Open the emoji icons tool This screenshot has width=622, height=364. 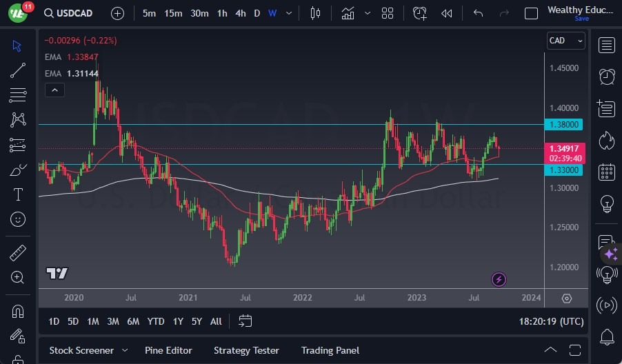pos(18,219)
